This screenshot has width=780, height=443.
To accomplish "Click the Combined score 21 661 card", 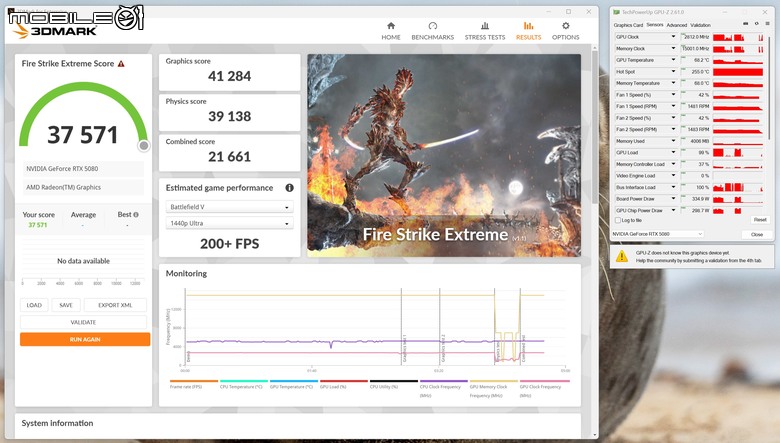I will pyautogui.click(x=229, y=153).
